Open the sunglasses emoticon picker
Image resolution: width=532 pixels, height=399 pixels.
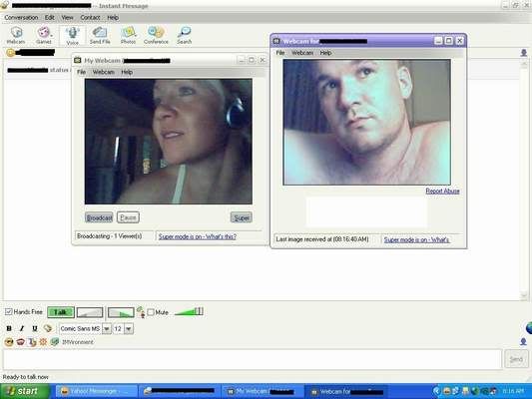9,342
